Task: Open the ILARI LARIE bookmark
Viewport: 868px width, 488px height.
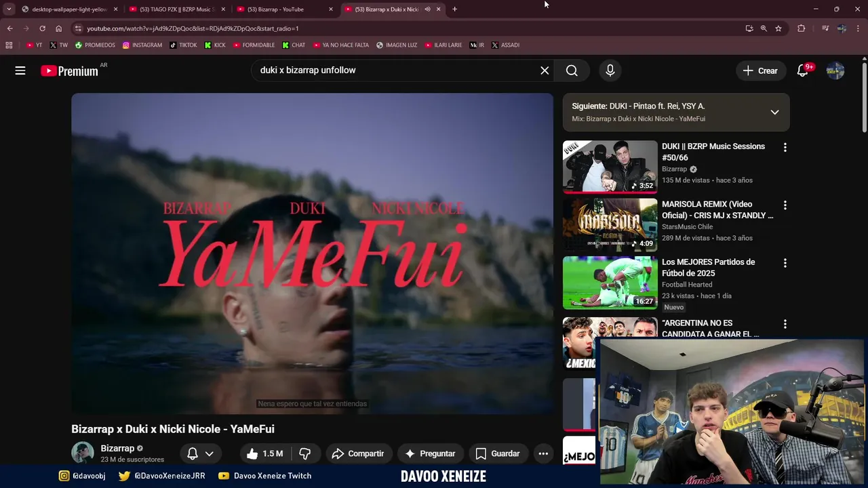Action: click(443, 45)
